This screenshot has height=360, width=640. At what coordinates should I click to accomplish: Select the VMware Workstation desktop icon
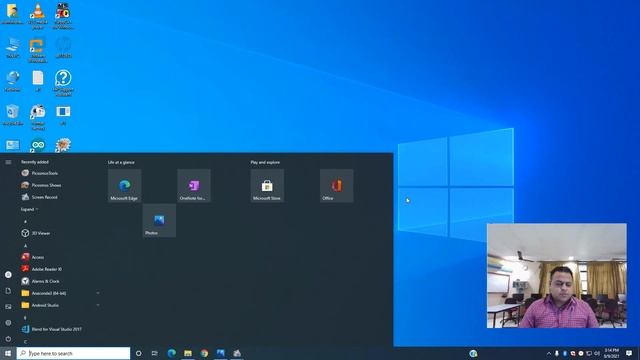pos(38,50)
